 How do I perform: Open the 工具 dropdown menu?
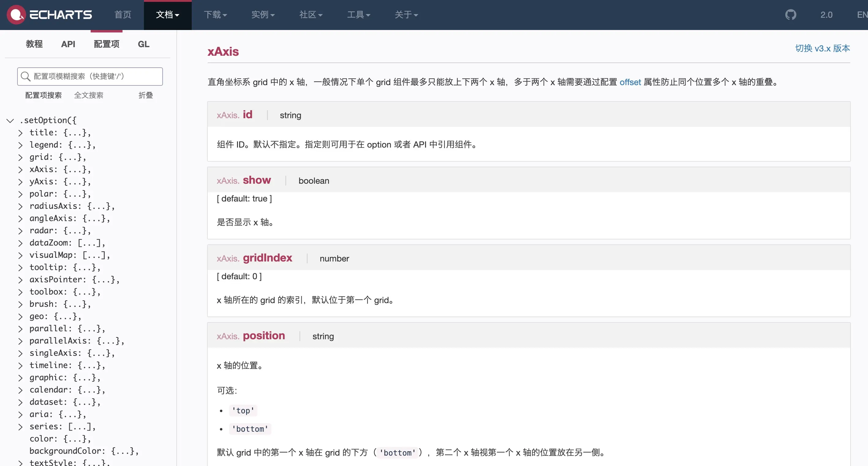pyautogui.click(x=359, y=15)
